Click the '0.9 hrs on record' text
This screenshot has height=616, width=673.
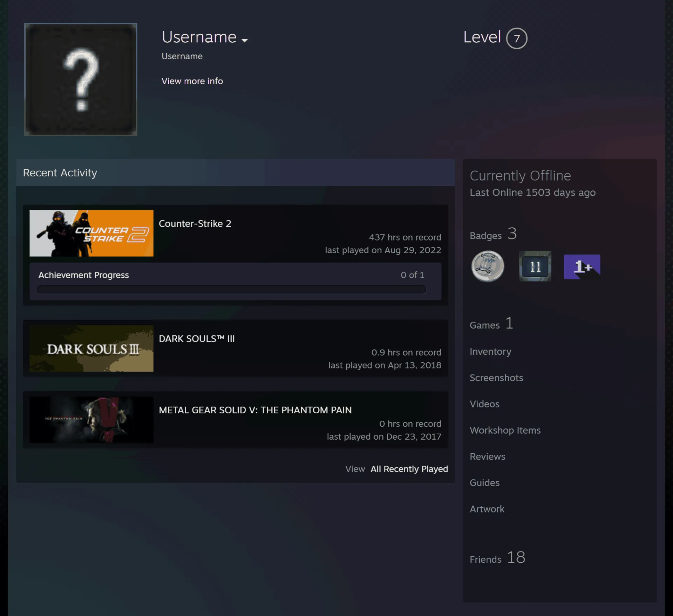[406, 352]
